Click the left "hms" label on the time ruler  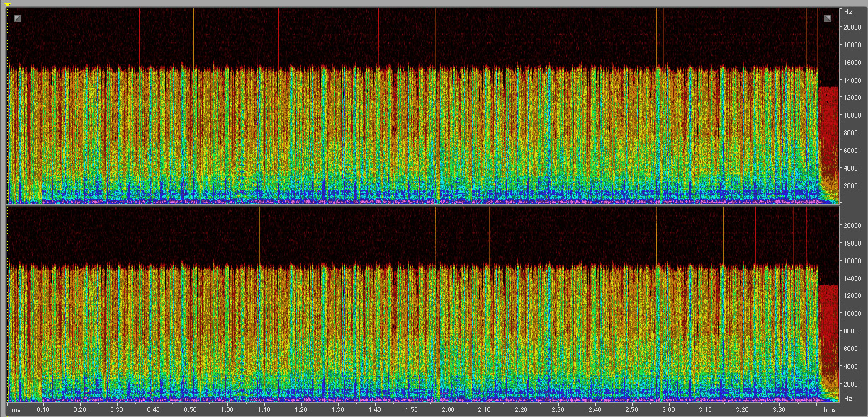[13, 410]
